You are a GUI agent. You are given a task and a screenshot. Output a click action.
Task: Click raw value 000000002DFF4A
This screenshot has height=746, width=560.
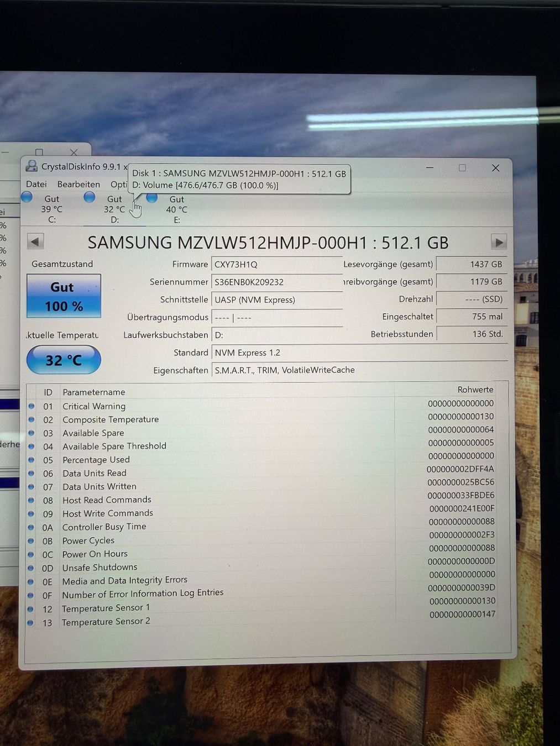pos(460,469)
